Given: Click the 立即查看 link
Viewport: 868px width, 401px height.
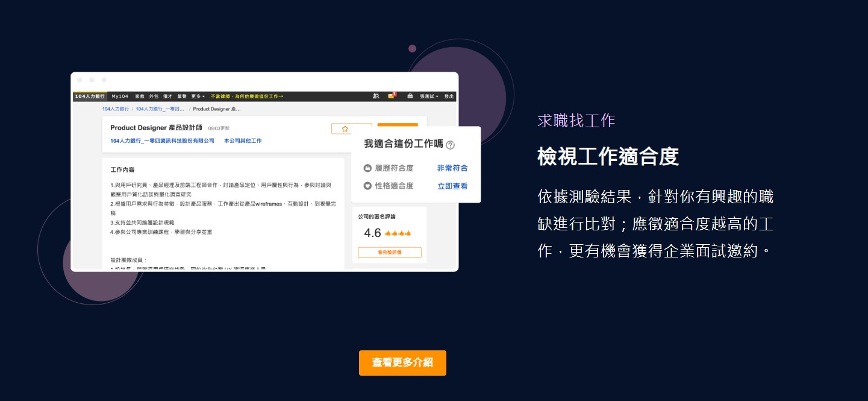Looking at the screenshot, I should coord(452,186).
